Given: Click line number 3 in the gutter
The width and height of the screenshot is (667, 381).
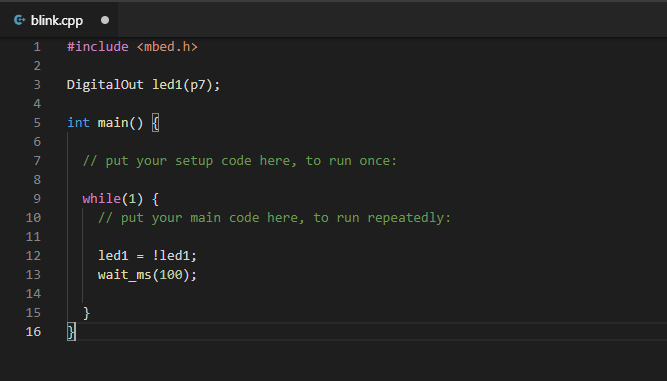Looking at the screenshot, I should click(37, 85).
